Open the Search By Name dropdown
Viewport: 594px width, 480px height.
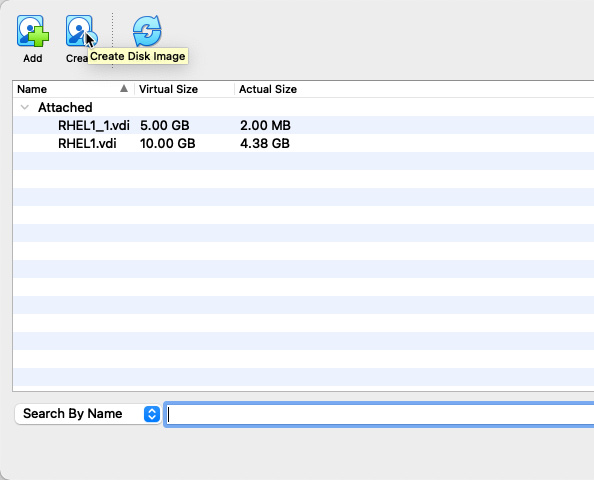coord(88,414)
